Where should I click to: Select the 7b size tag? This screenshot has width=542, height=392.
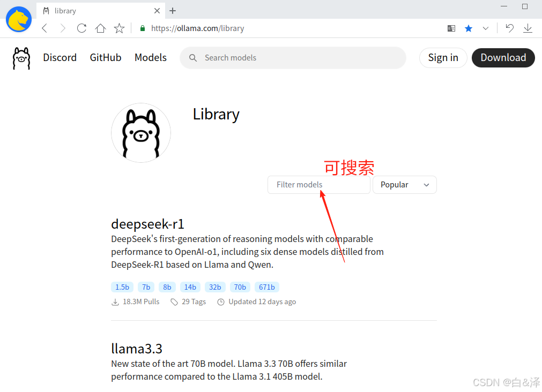tap(146, 287)
